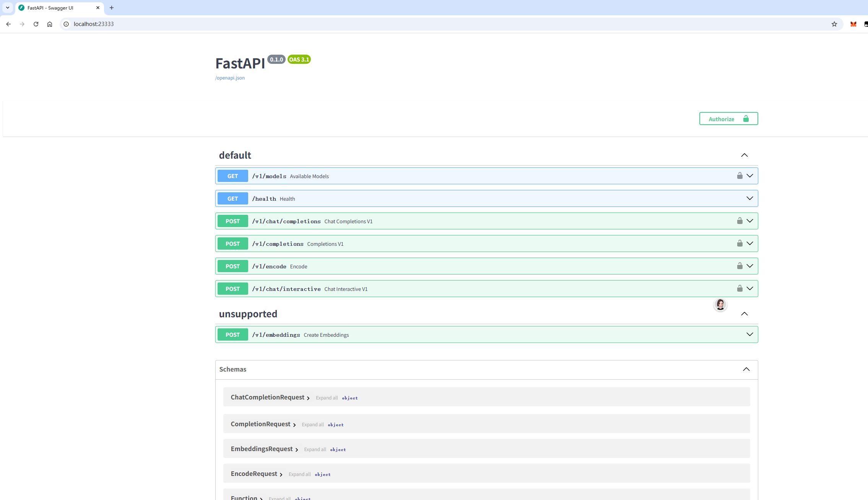The image size is (868, 500).
Task: Click the OAS 3.1 badge
Action: 299,60
